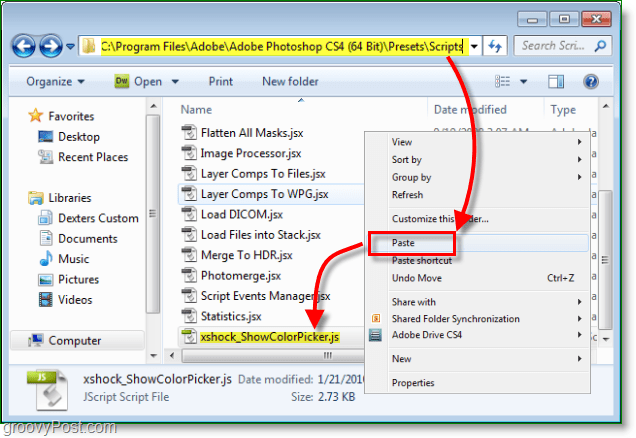Screen dimensions: 636x438
Task: Open recent pages dropdown beside Forward arrow
Action: [x=70, y=47]
